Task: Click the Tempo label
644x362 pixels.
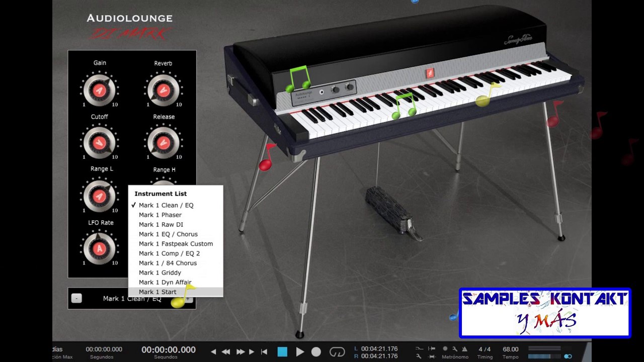Action: coord(510,357)
